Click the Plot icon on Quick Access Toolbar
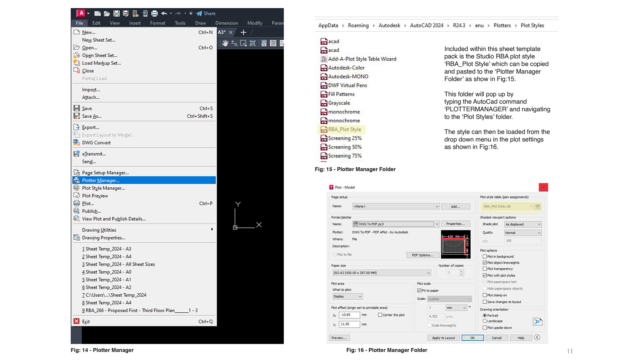644x362 pixels. tap(154, 13)
